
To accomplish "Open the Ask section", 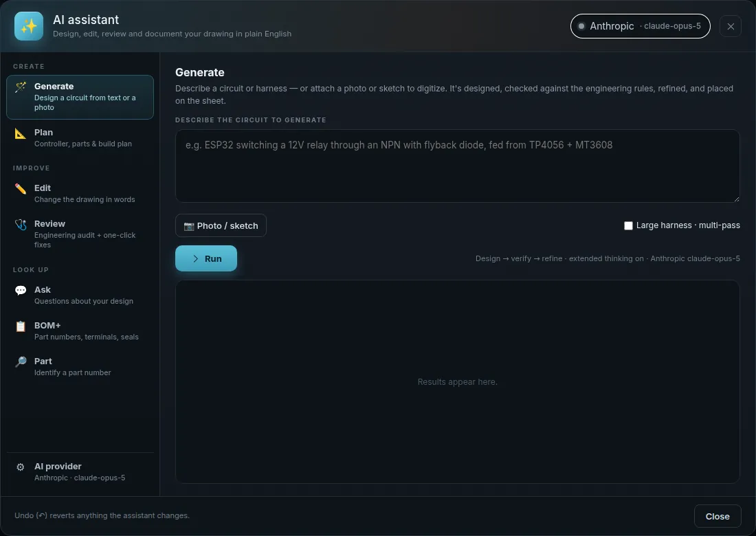I will tap(80, 295).
